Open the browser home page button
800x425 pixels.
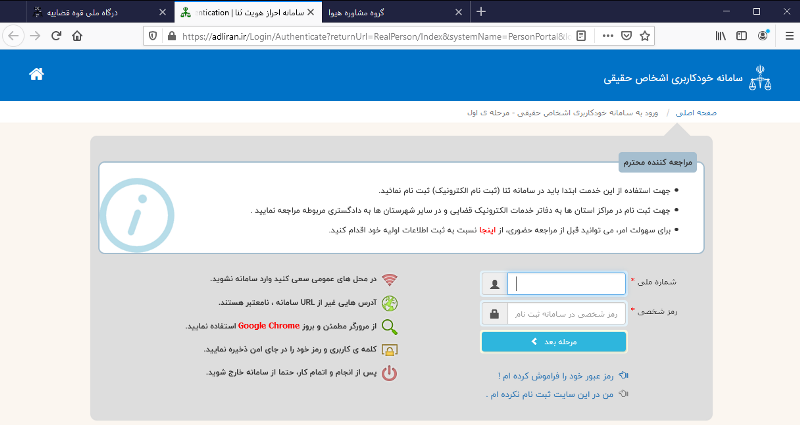[77, 36]
